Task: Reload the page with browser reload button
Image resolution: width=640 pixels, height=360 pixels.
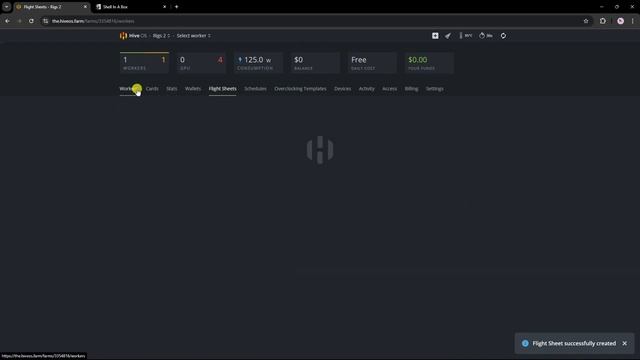Action: click(x=31, y=21)
